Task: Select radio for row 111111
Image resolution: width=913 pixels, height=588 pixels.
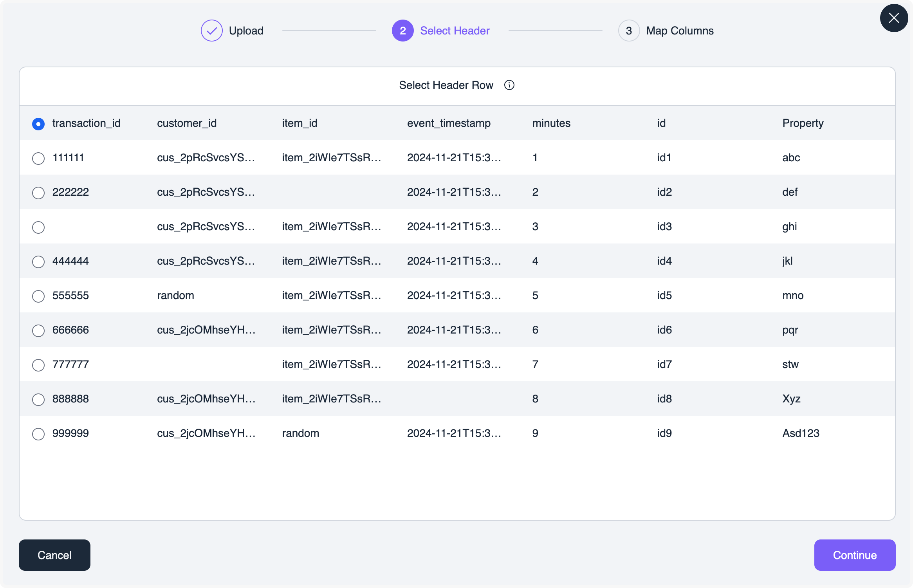Action: [x=38, y=159]
